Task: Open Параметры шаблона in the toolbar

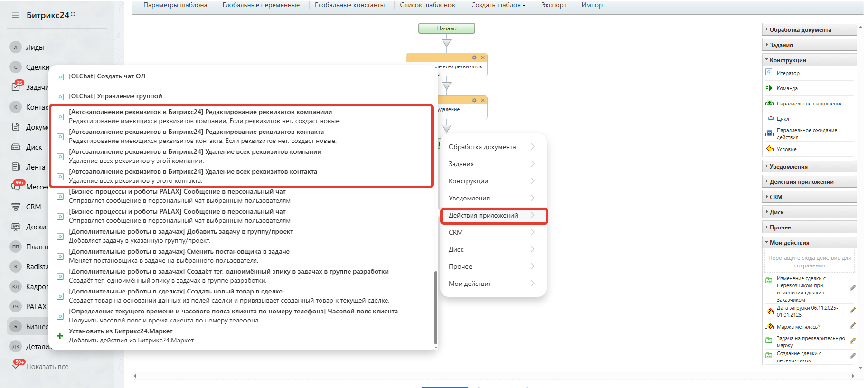Action: point(175,5)
